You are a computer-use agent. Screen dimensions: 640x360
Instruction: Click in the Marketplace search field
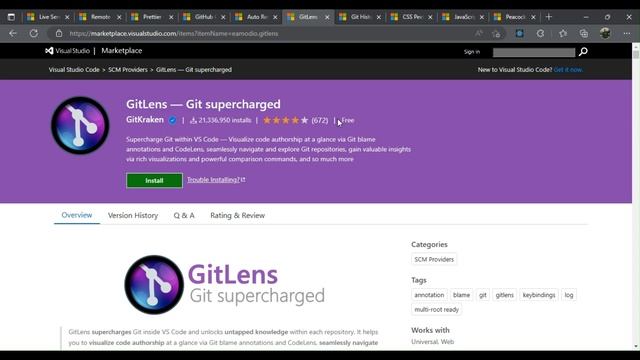(534, 52)
